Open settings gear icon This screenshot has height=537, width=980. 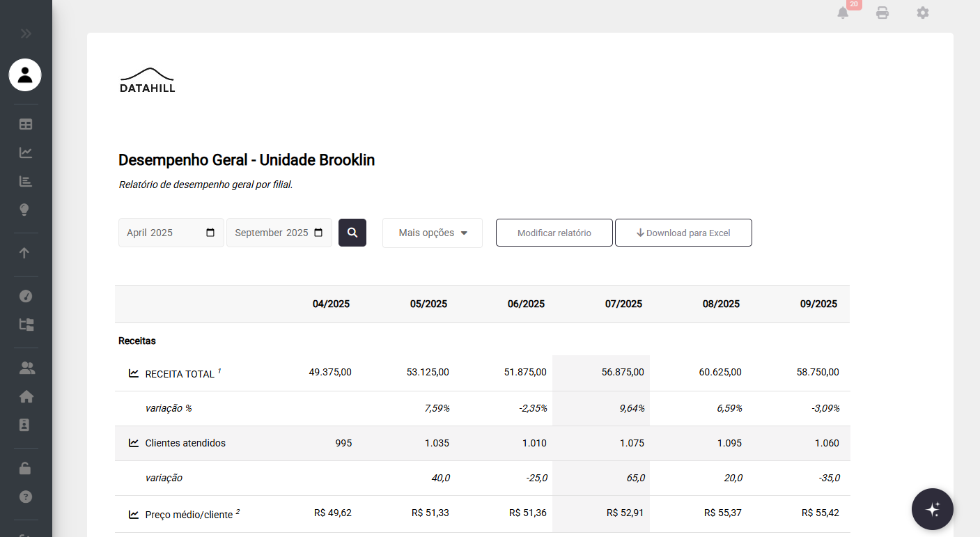point(923,13)
